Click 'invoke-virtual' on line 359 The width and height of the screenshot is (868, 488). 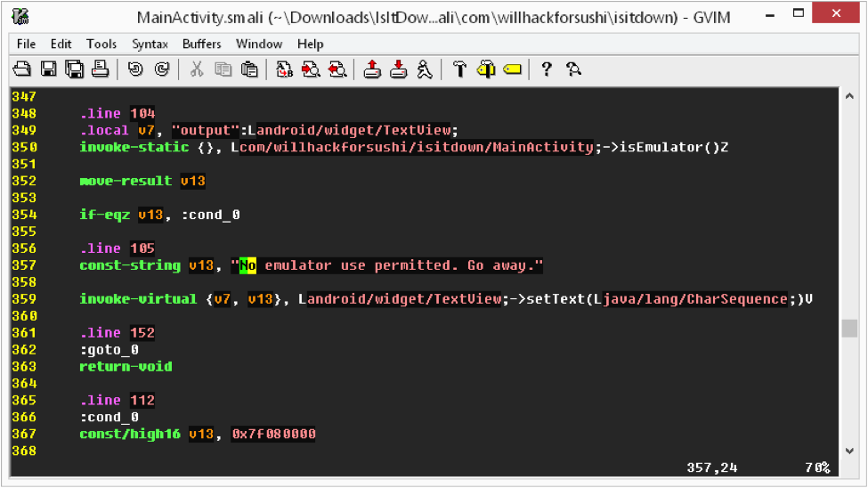point(138,299)
